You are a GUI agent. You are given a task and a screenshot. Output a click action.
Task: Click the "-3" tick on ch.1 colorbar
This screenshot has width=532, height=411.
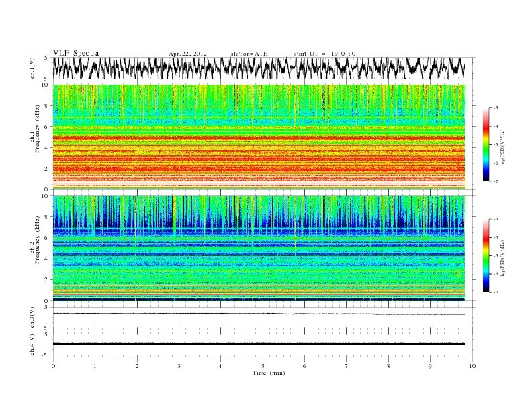(496, 108)
